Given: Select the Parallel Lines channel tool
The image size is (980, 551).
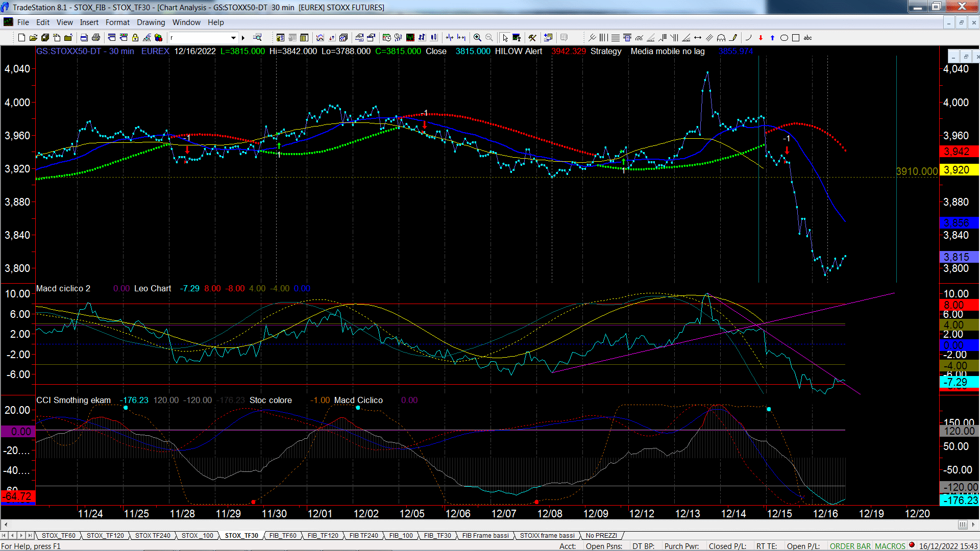Looking at the screenshot, I should point(709,38).
